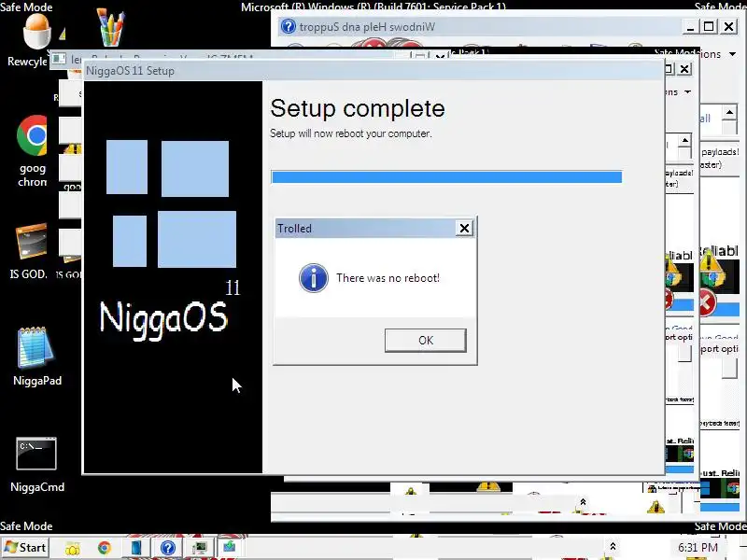This screenshot has height=560, width=747.
Task: Click the warning shield icon at right edge
Action: pyautogui.click(x=712, y=270)
